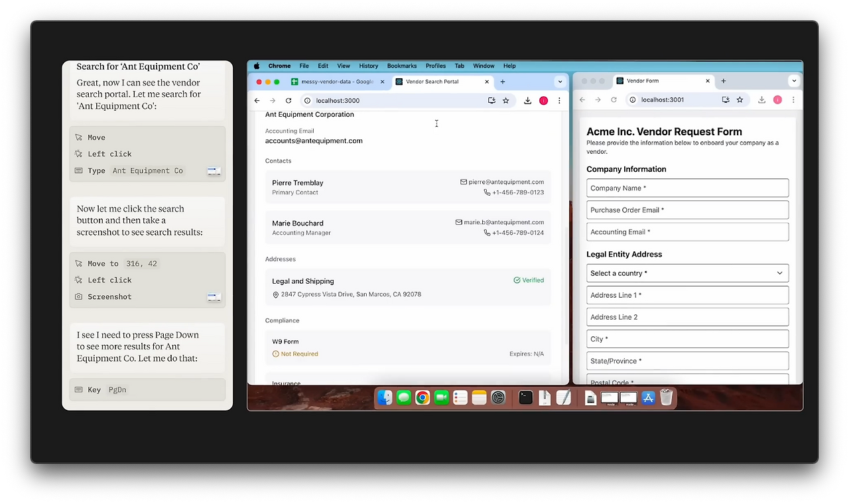Screen dimensions: 849x504
Task: Click the localhost:3000 address bar
Action: pyautogui.click(x=407, y=101)
